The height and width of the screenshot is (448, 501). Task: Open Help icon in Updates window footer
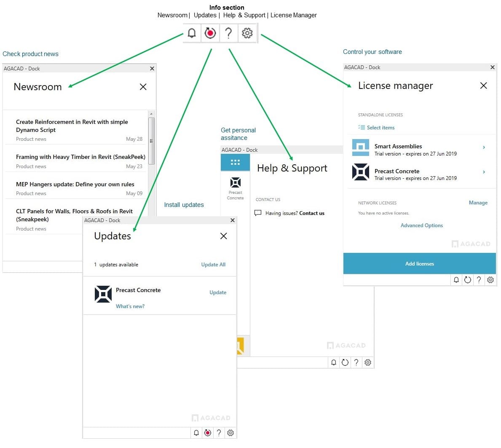219,433
